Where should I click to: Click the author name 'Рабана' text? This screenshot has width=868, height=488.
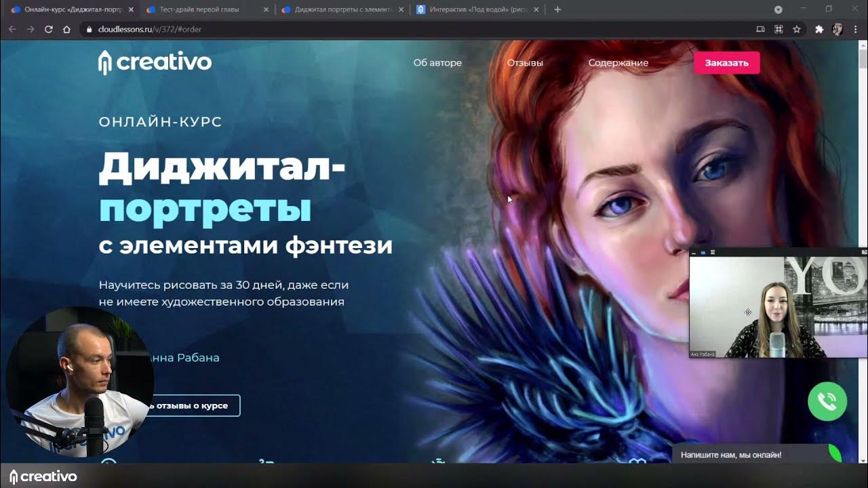[198, 358]
